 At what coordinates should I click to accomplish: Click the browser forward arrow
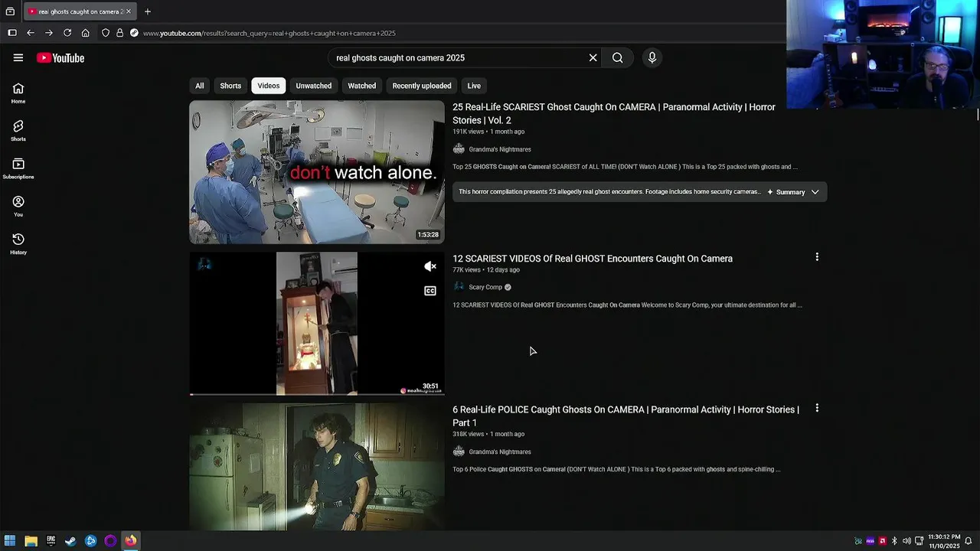49,33
